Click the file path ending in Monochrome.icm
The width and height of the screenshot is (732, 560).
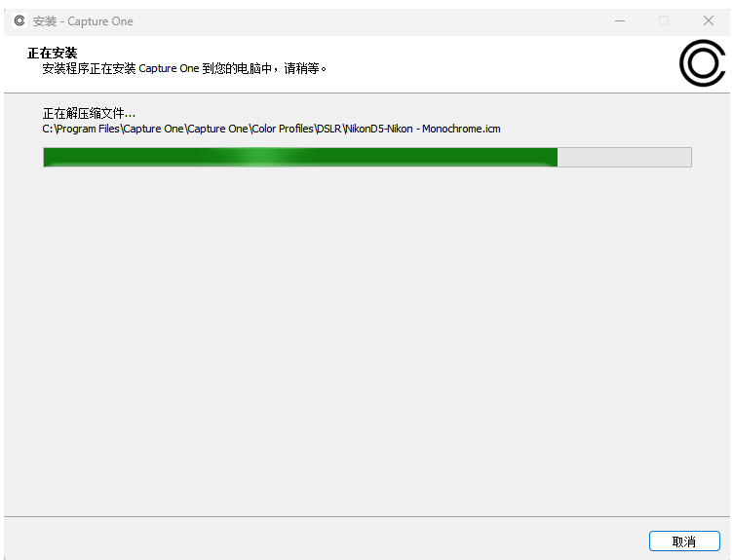pos(271,129)
